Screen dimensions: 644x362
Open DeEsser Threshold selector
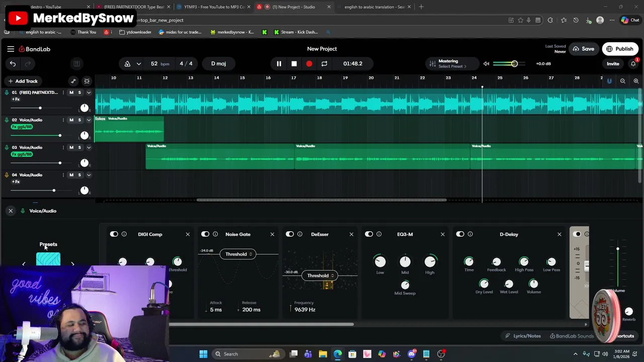[x=320, y=276]
